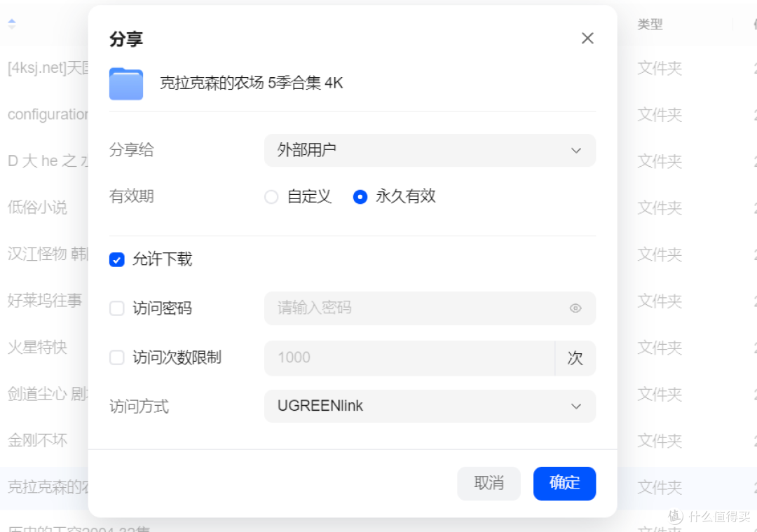757x532 pixels.
Task: Select the 低俗小说 folder row
Action: 37,207
